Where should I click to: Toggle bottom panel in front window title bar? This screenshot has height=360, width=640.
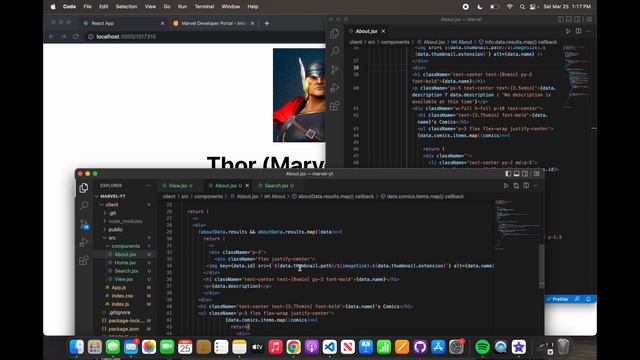click(517, 174)
